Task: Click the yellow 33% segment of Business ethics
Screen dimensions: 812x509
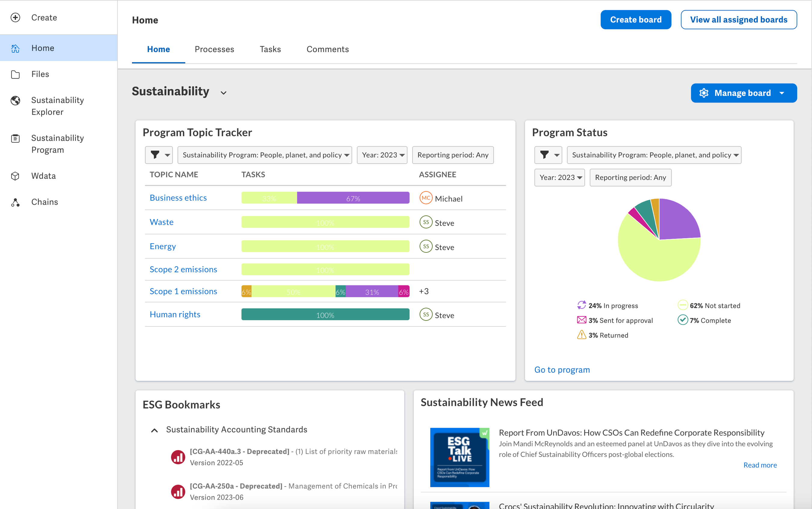Action: point(269,198)
